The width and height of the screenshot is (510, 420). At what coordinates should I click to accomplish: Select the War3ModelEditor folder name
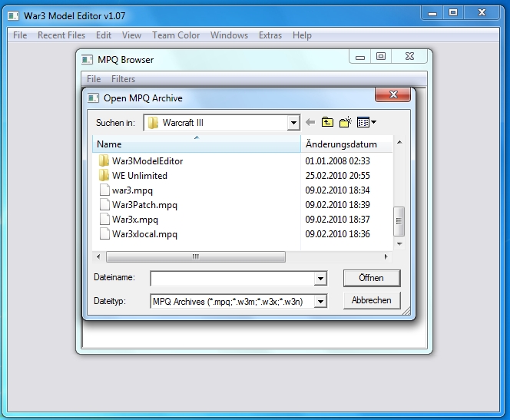(x=147, y=161)
